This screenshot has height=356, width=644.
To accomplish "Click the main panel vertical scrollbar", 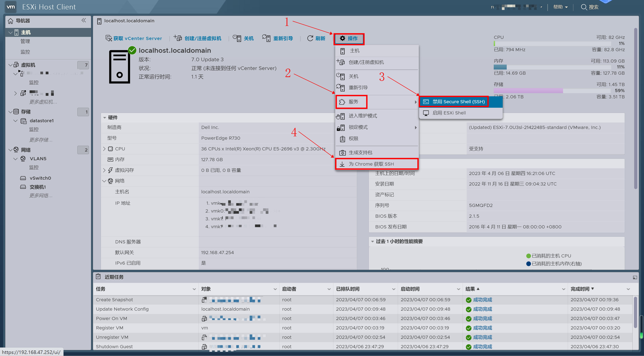I will (635, 109).
